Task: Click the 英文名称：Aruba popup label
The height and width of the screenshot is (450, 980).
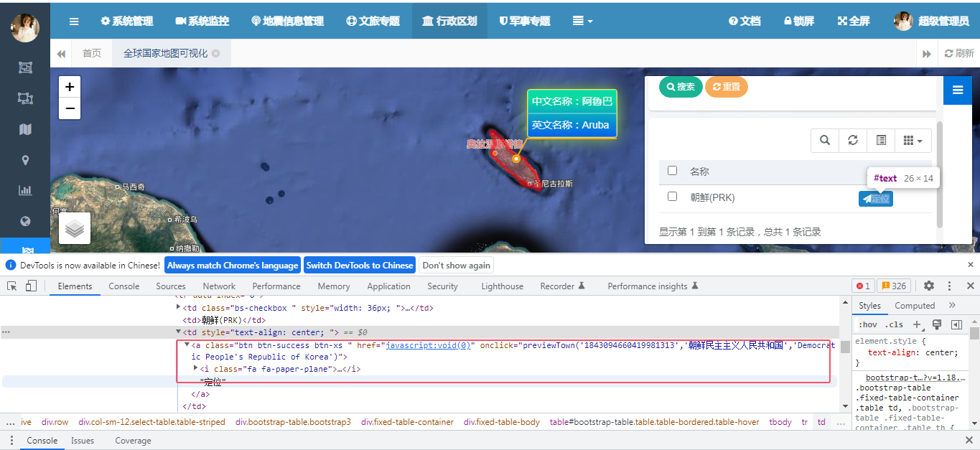Action: 571,125
